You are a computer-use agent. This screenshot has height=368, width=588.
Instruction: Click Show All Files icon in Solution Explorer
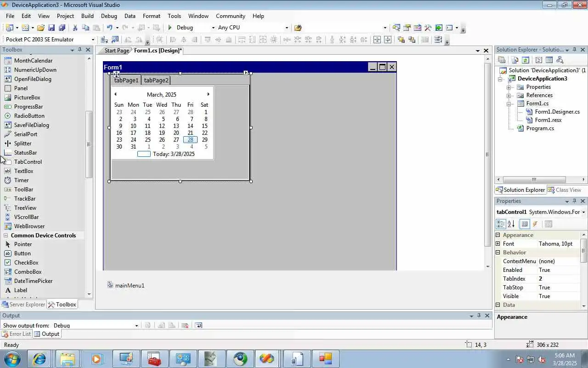(514, 60)
